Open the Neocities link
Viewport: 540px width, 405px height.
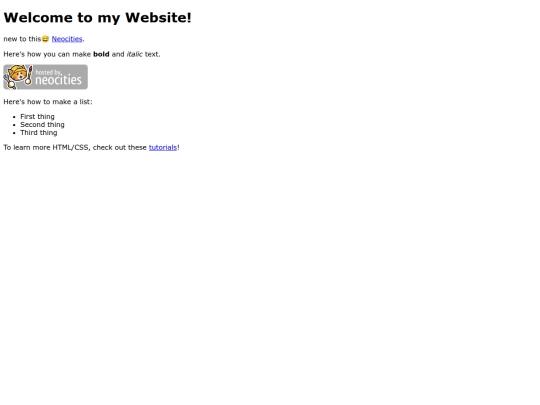pos(67,39)
